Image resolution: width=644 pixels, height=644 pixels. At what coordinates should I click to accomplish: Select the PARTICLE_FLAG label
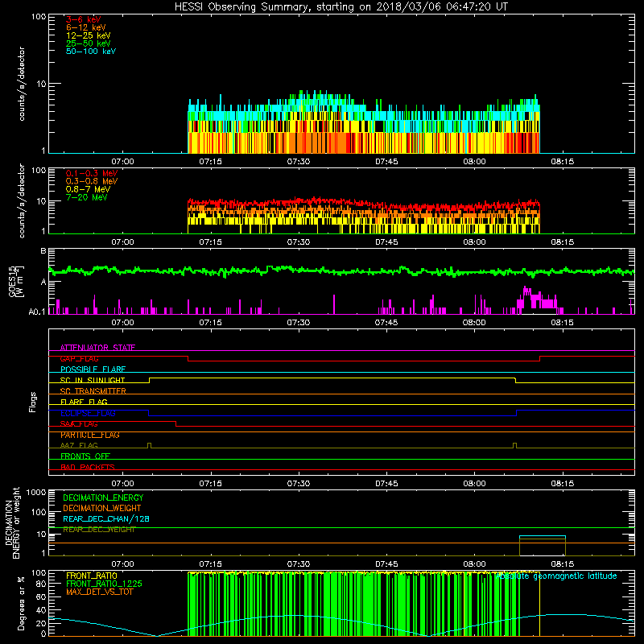90,435
